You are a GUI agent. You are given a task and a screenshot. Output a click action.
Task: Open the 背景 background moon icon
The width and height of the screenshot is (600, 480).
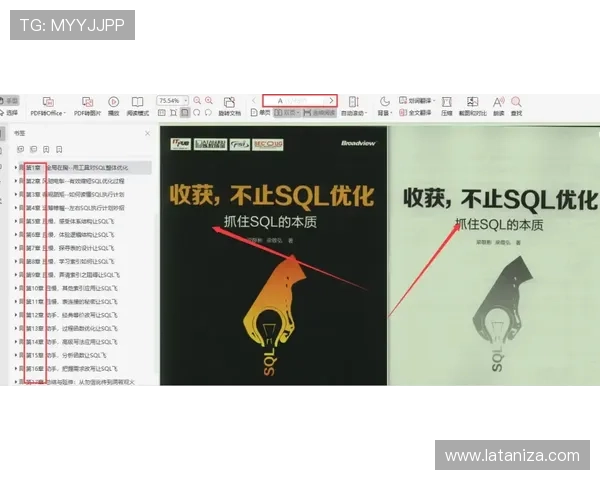384,101
